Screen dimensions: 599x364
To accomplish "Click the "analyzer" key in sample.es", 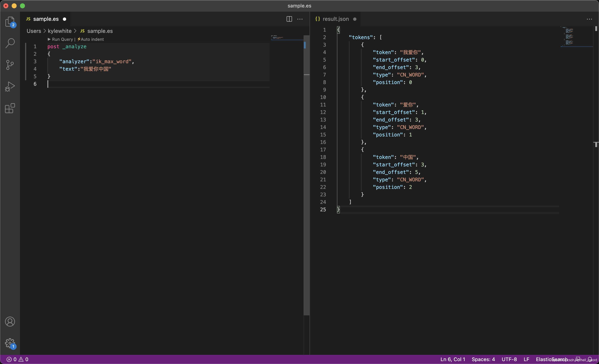I will (74, 62).
